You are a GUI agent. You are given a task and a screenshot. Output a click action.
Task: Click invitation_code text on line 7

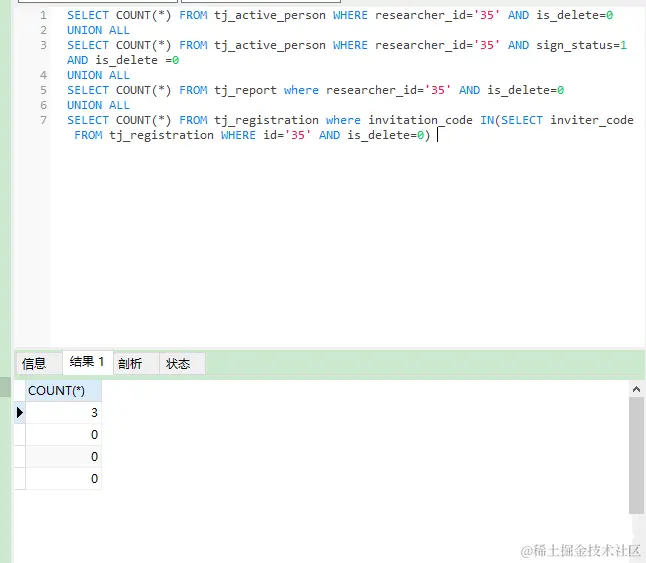click(x=420, y=120)
